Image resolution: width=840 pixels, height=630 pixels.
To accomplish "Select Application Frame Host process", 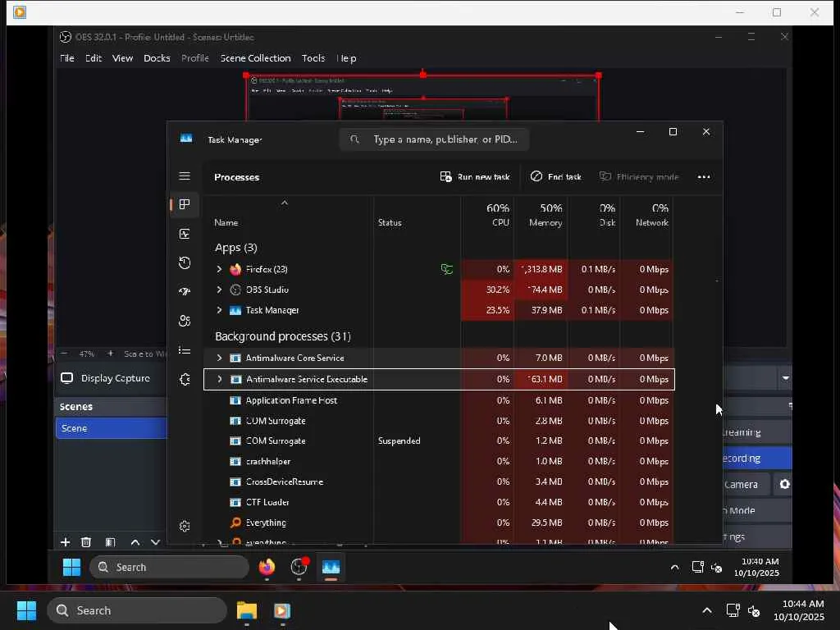I will [x=439, y=400].
